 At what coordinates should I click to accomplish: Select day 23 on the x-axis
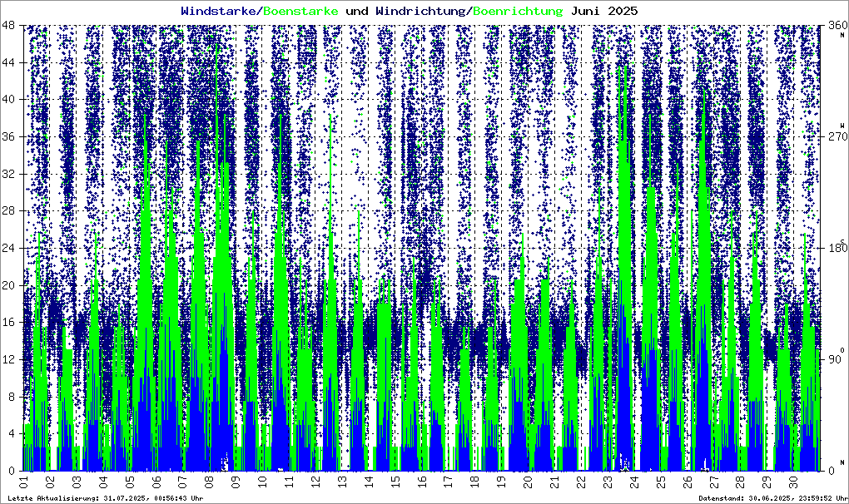(x=607, y=482)
